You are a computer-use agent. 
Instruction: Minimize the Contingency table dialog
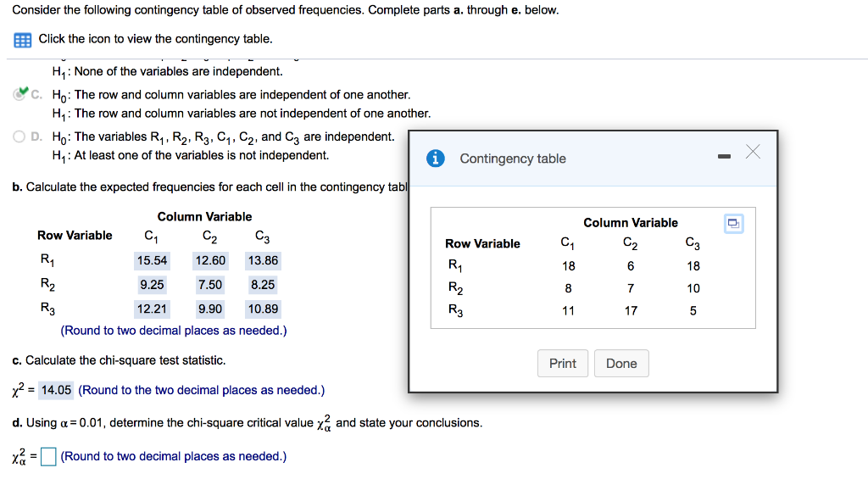coord(724,157)
